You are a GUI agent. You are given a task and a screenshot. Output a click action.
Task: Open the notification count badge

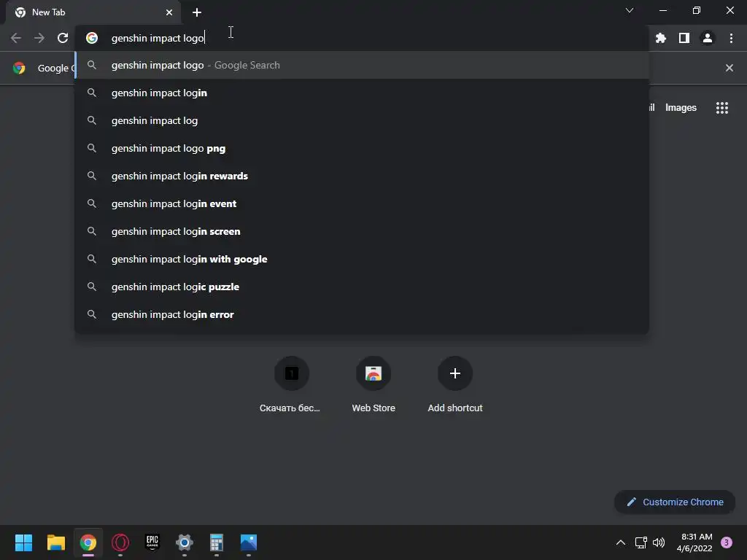[x=727, y=542]
